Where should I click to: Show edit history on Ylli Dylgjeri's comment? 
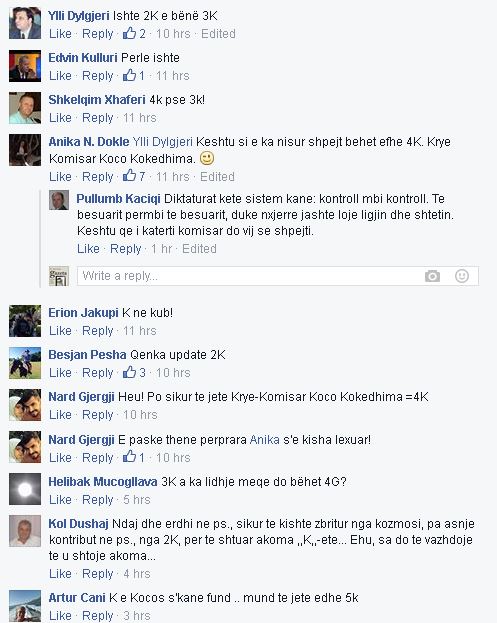point(218,34)
